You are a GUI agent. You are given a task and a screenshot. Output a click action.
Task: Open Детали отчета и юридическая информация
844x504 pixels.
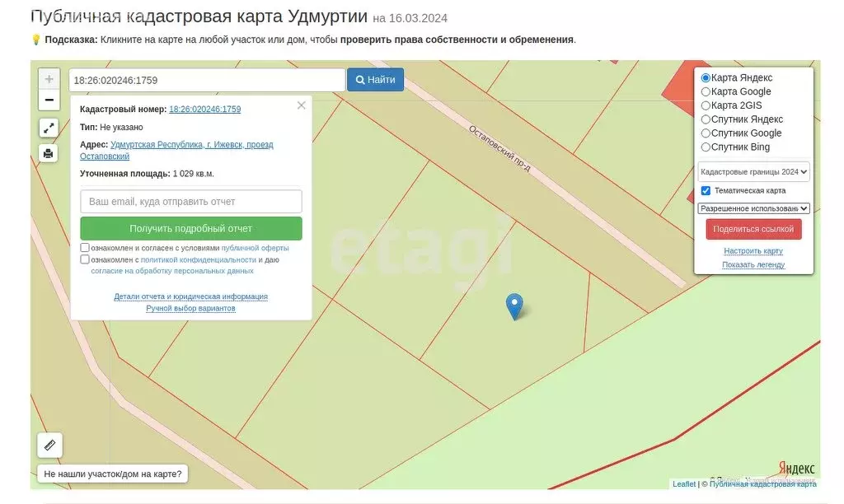point(190,296)
